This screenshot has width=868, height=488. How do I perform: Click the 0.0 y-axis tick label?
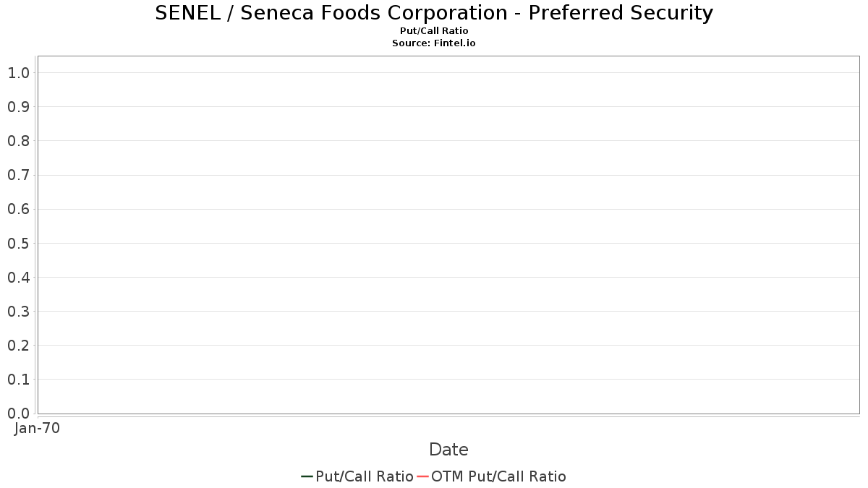18,414
